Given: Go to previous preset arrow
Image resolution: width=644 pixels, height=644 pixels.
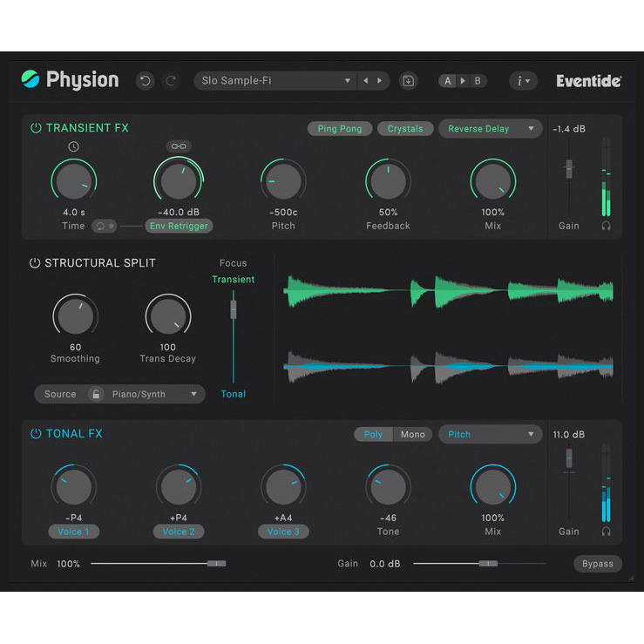Looking at the screenshot, I should coord(365,80).
